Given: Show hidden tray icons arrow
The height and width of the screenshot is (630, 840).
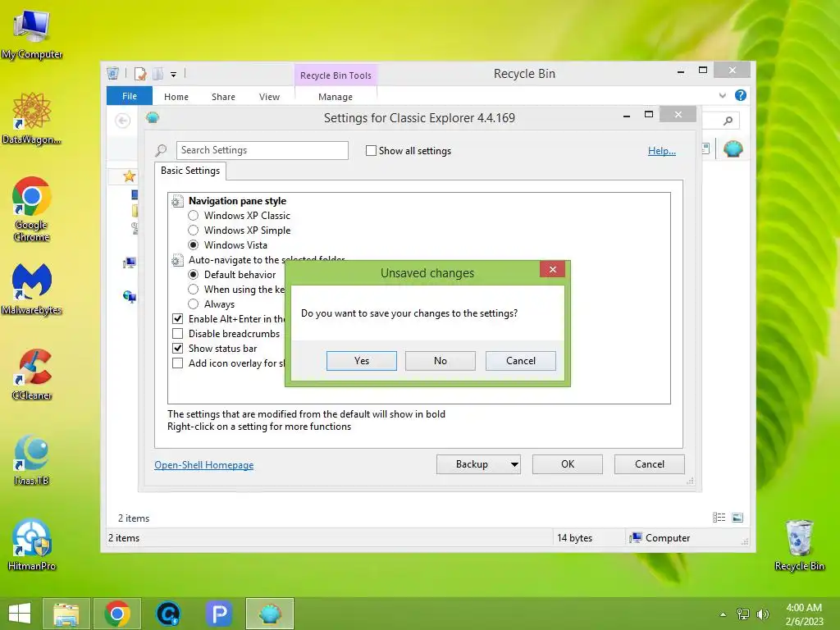Looking at the screenshot, I should pos(724,614).
